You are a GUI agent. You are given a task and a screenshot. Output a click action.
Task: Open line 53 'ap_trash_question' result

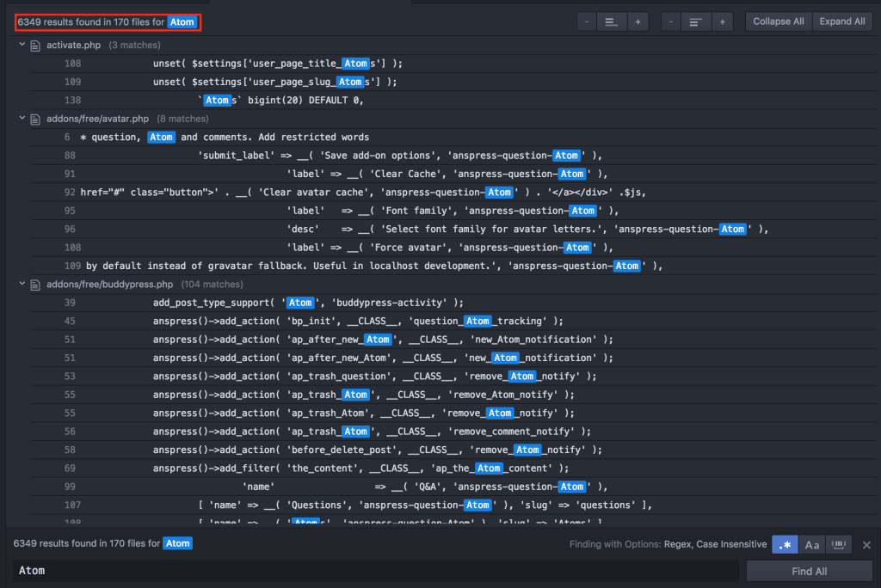[x=453, y=377]
